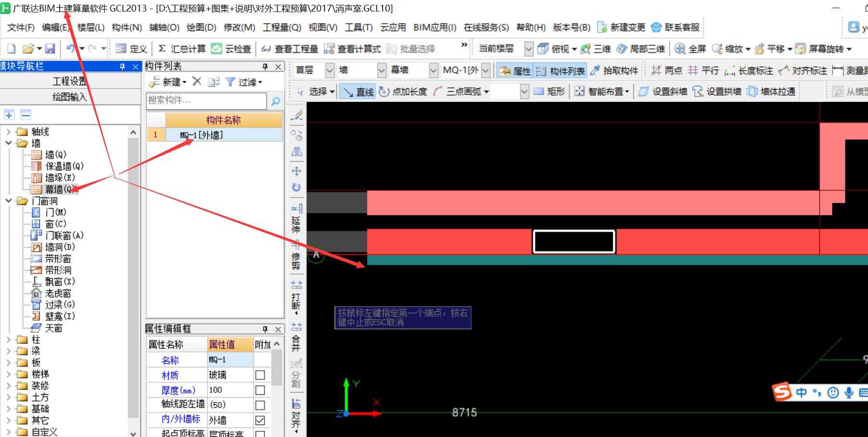
Task: Click the 延伸 extend tool
Action: pos(297,219)
